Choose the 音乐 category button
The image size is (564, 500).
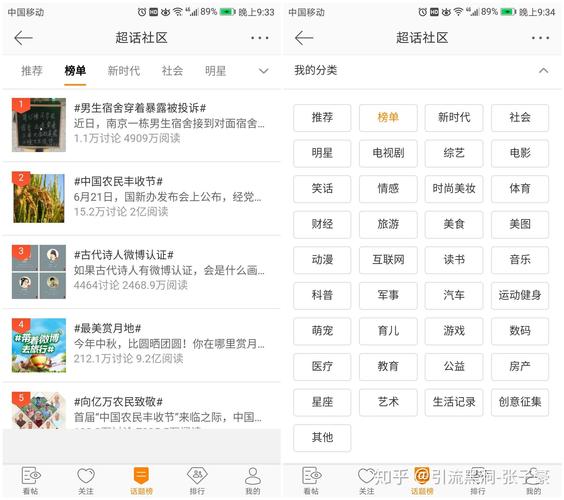(x=520, y=260)
